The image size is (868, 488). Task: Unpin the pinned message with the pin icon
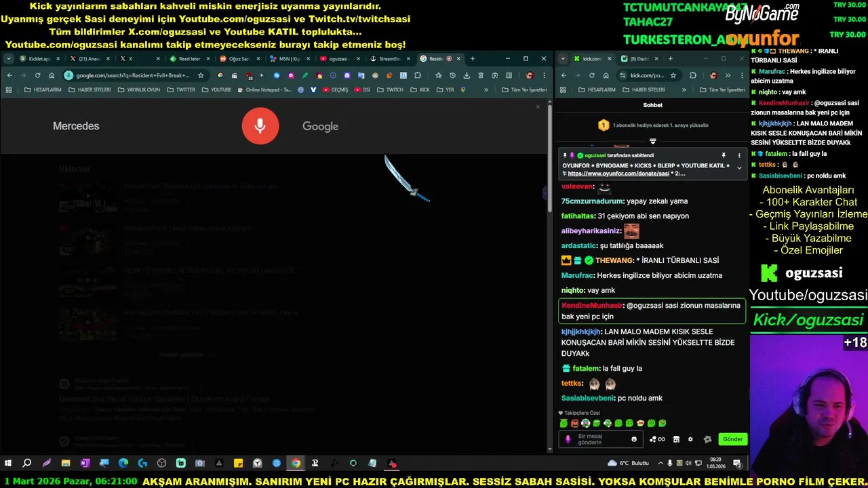coord(724,155)
